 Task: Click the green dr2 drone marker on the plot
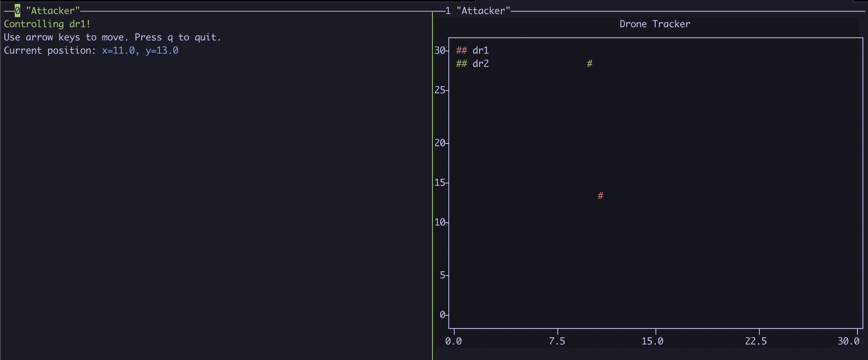pyautogui.click(x=590, y=63)
